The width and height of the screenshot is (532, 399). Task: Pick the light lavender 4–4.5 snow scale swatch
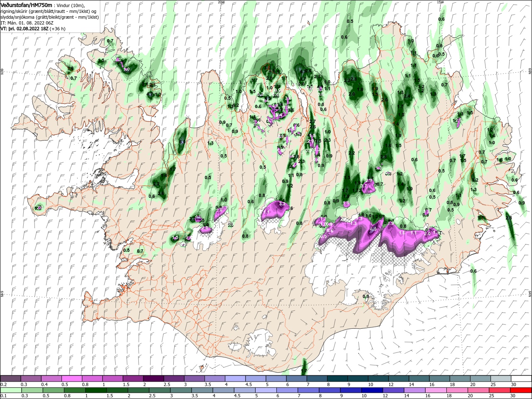coord(234,378)
